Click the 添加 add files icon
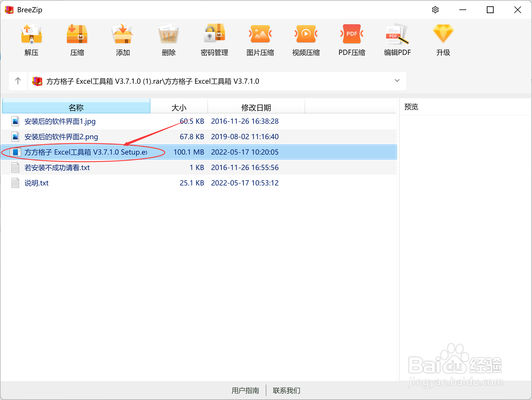This screenshot has height=400, width=532. [123, 34]
